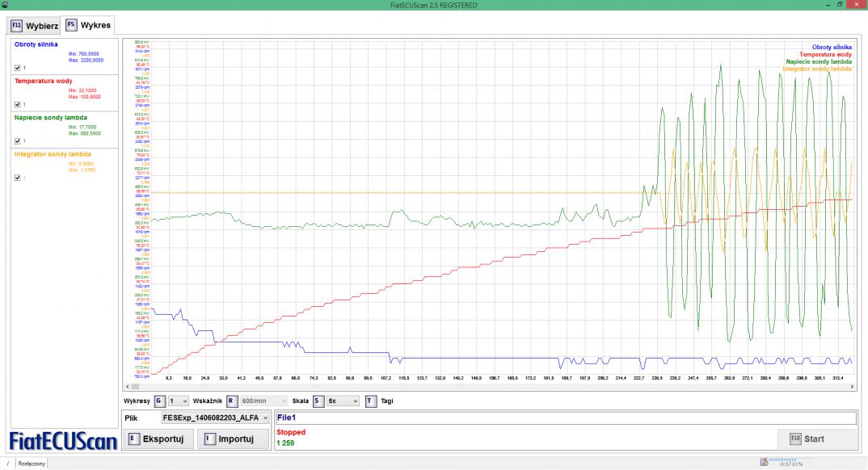Click the File1 name input field

[566, 418]
